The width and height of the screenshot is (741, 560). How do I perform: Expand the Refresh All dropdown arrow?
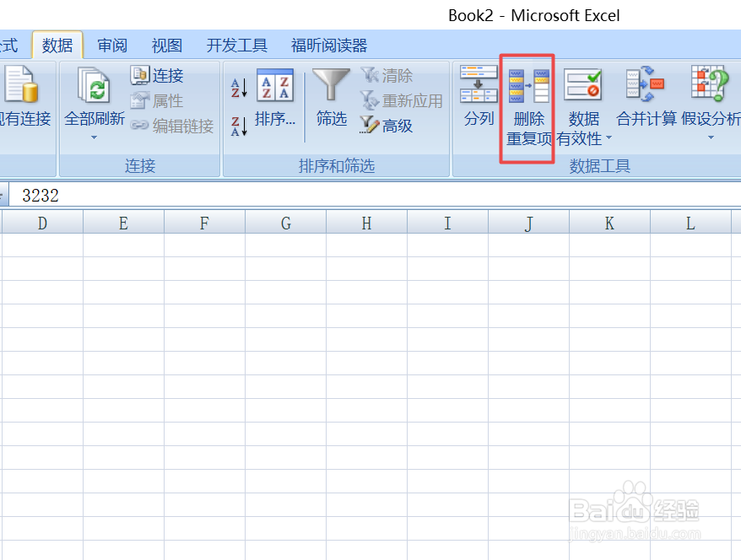click(94, 137)
